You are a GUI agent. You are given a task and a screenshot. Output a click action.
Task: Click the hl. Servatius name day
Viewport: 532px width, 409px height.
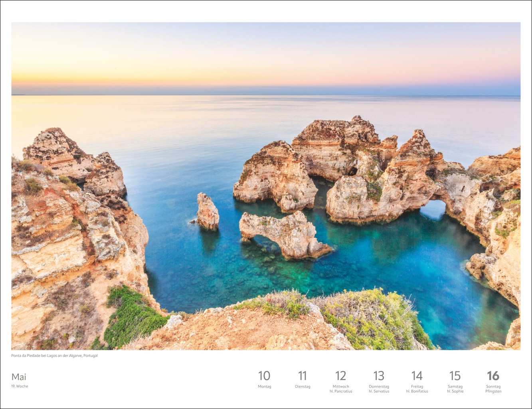click(379, 391)
